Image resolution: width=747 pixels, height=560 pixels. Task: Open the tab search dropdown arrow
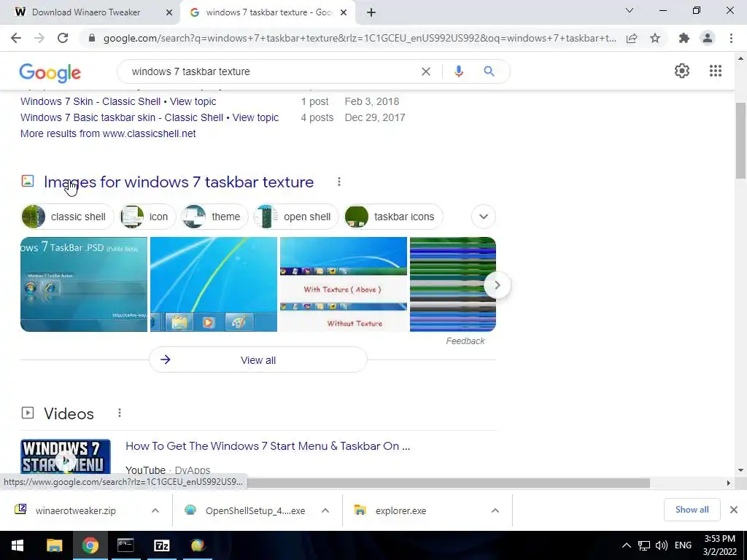pos(629,10)
